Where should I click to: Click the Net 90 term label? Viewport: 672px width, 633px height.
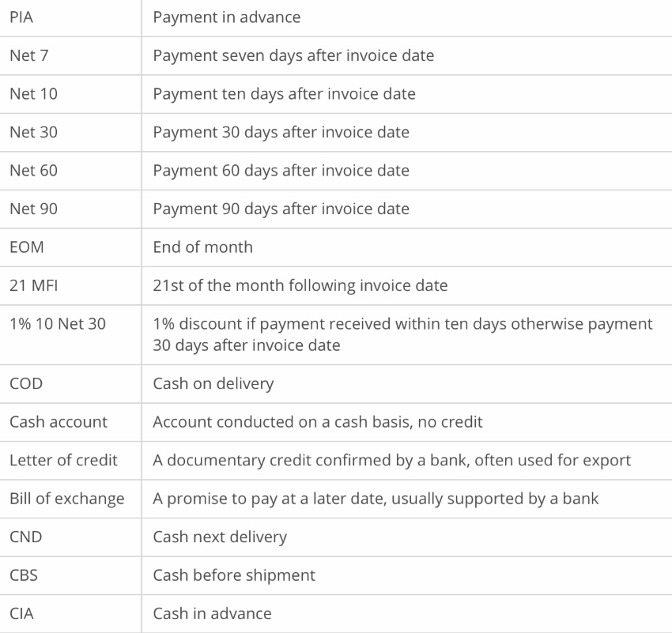[x=33, y=209]
